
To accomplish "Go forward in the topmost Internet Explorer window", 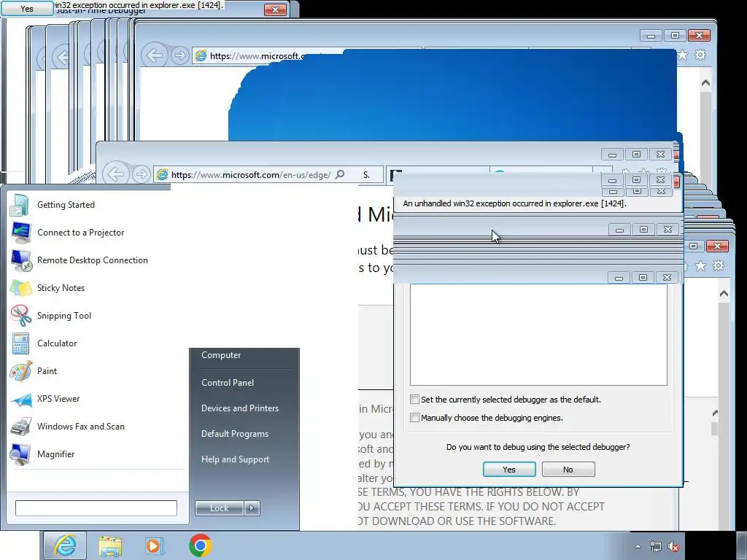I will pyautogui.click(x=179, y=55).
